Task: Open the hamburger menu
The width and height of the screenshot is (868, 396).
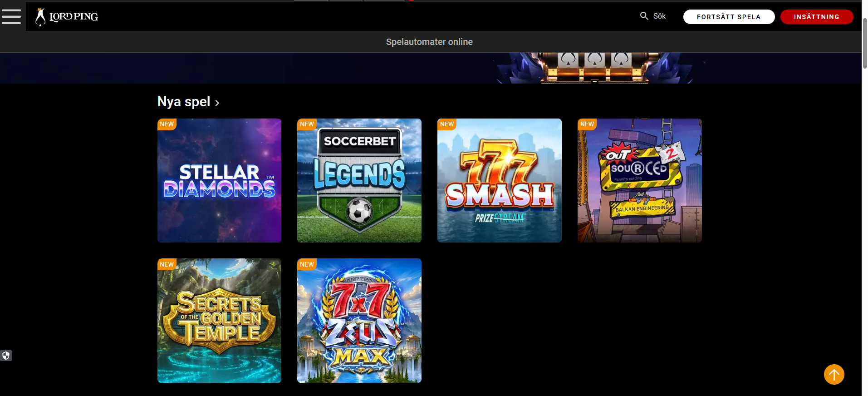Action: pos(11,16)
